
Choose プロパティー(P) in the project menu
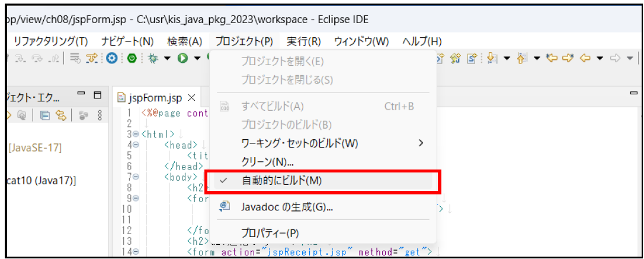tap(270, 232)
